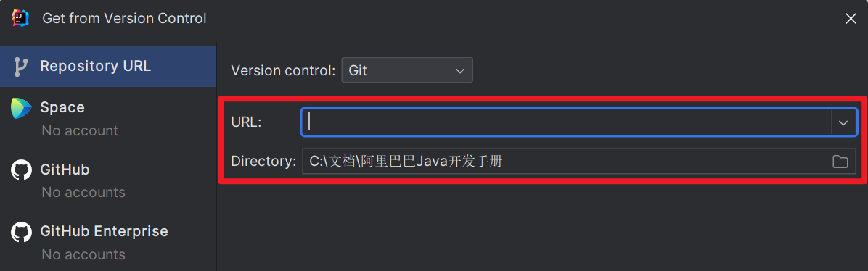Viewport: 868px width, 271px height.
Task: Switch to the Space tab label
Action: (x=62, y=107)
